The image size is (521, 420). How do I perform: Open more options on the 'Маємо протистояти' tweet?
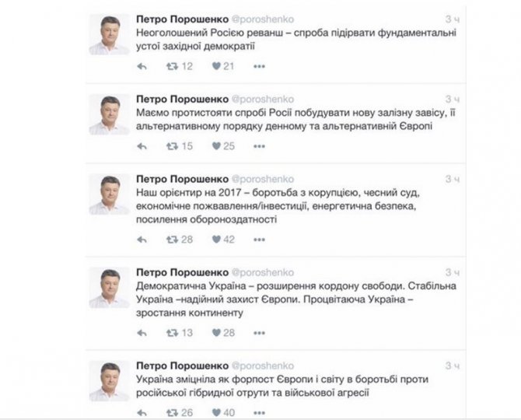(x=259, y=146)
